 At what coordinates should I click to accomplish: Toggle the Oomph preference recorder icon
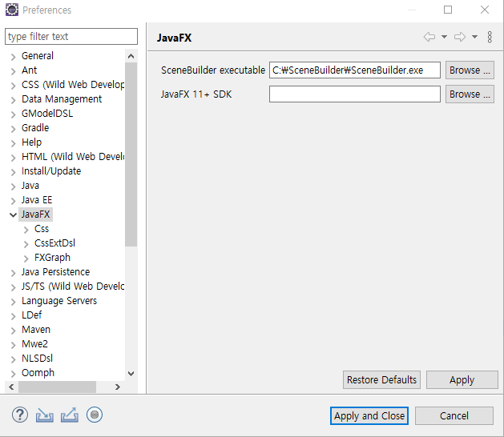point(95,415)
